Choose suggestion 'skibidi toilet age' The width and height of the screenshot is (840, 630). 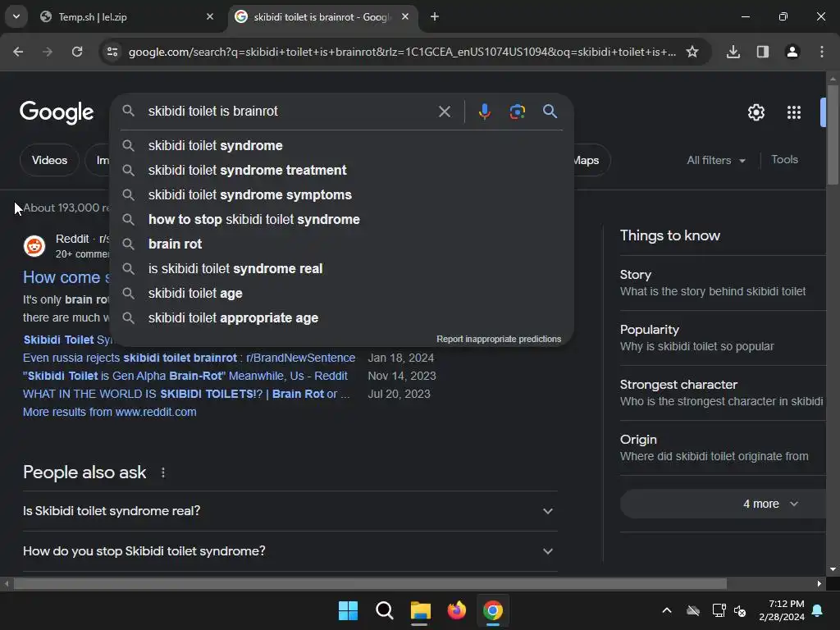click(x=342, y=294)
